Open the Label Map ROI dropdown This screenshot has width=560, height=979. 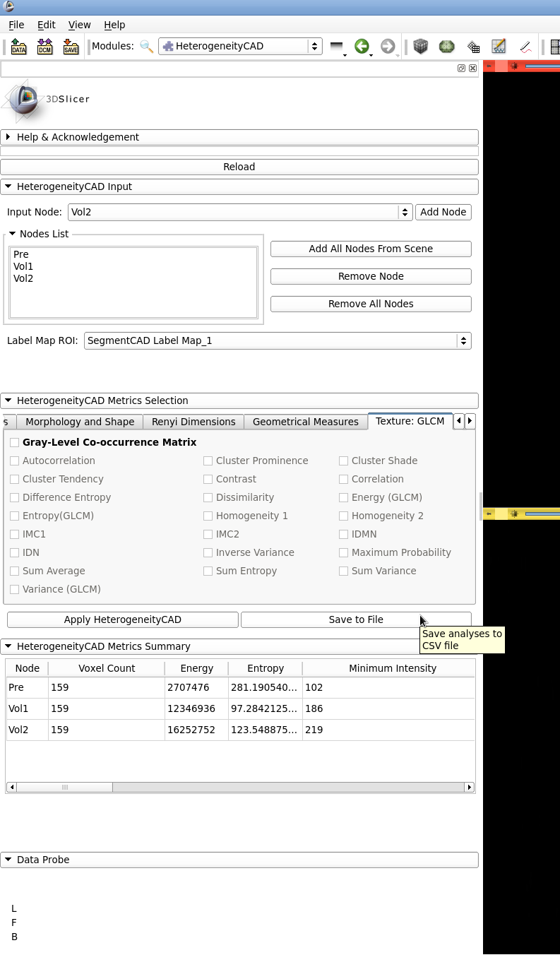click(277, 340)
